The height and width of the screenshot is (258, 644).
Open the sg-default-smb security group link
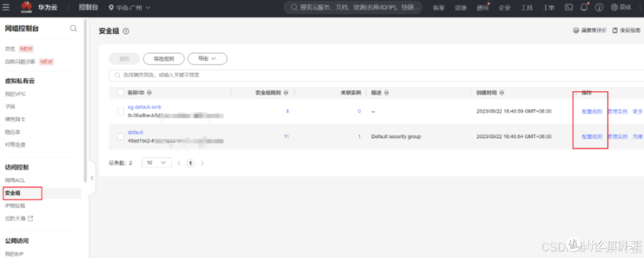144,107
